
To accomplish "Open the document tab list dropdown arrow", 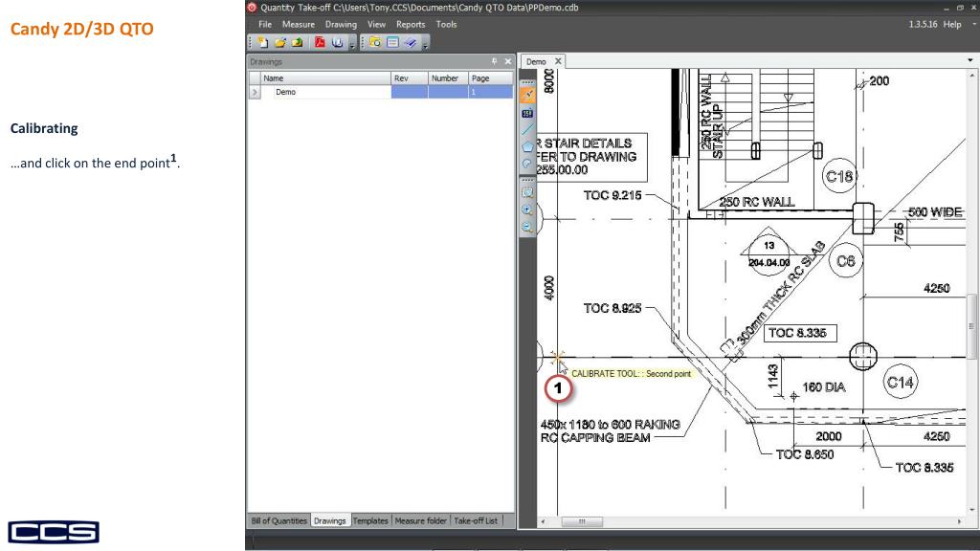I will (970, 60).
